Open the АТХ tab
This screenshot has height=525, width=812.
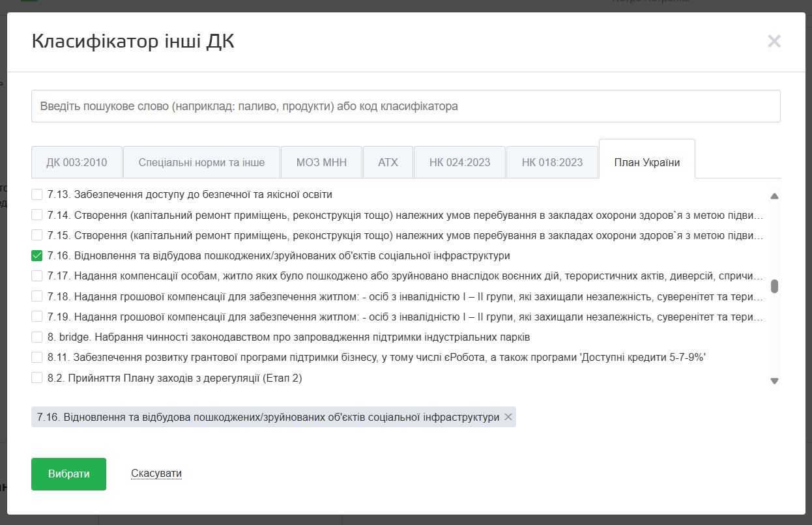[x=388, y=162]
